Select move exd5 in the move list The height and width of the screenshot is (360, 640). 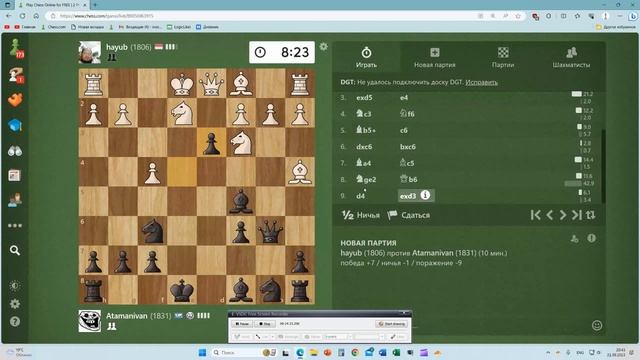pyautogui.click(x=364, y=98)
